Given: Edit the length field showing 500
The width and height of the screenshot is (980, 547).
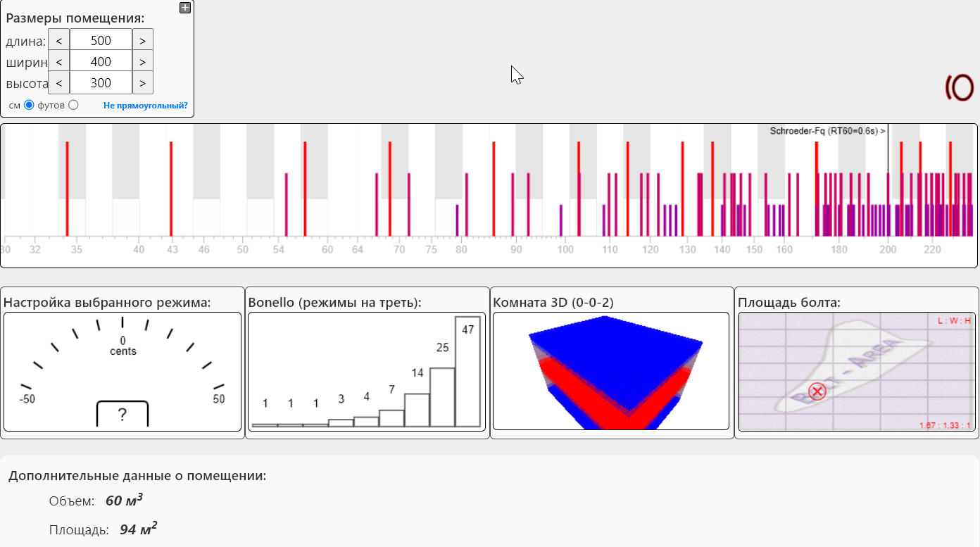Looking at the screenshot, I should click(x=101, y=41).
